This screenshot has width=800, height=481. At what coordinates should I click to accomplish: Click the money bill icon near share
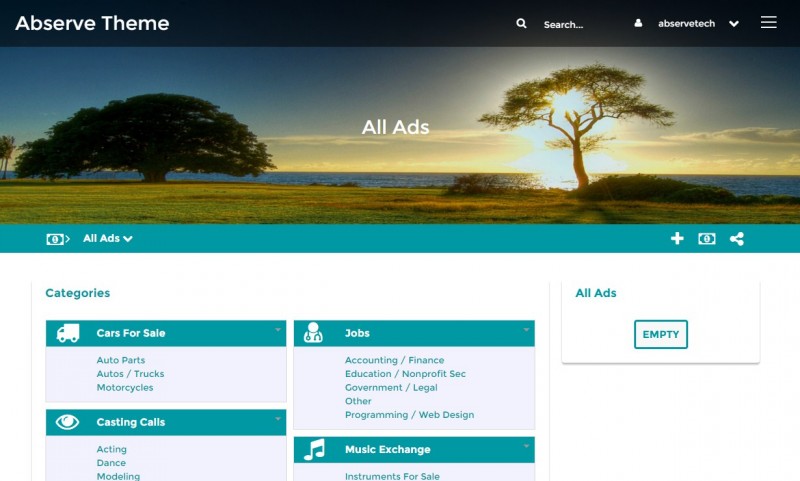point(707,239)
